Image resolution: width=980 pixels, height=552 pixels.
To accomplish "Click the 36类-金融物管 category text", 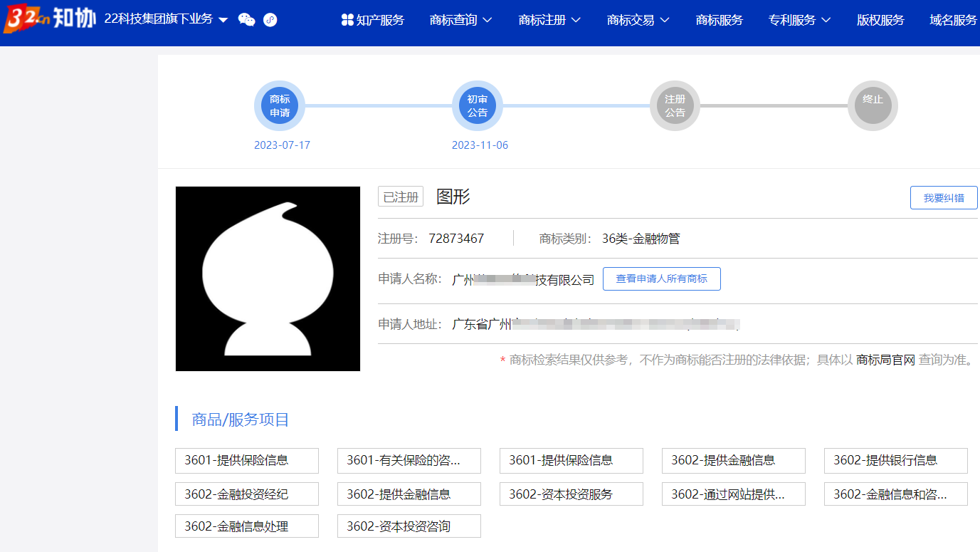I will [x=641, y=239].
